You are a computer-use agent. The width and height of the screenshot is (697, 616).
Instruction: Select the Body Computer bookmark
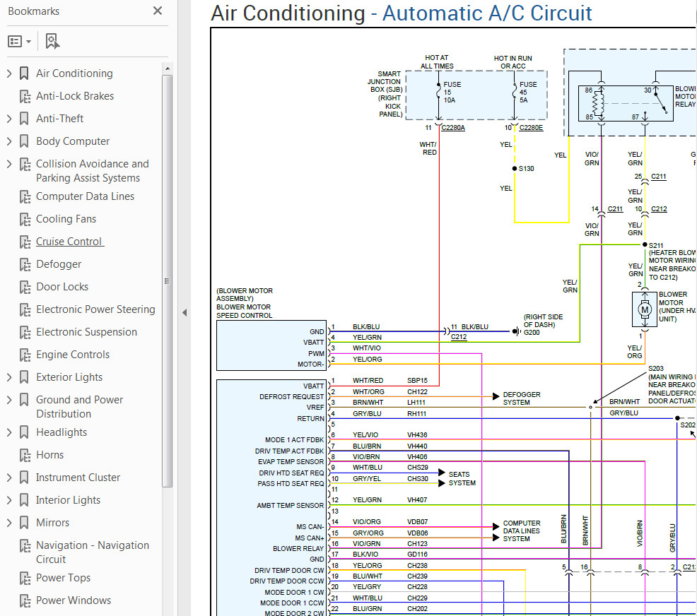tap(72, 141)
